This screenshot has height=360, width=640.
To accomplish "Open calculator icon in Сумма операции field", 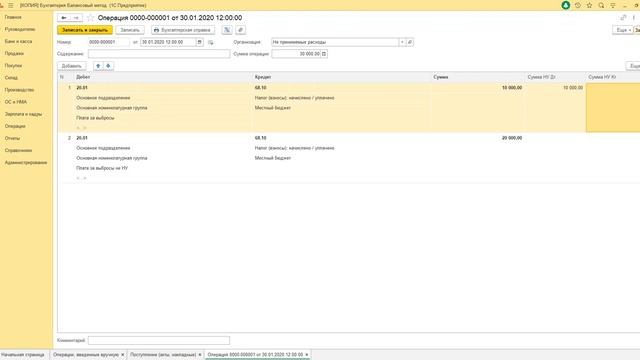I will tap(324, 54).
